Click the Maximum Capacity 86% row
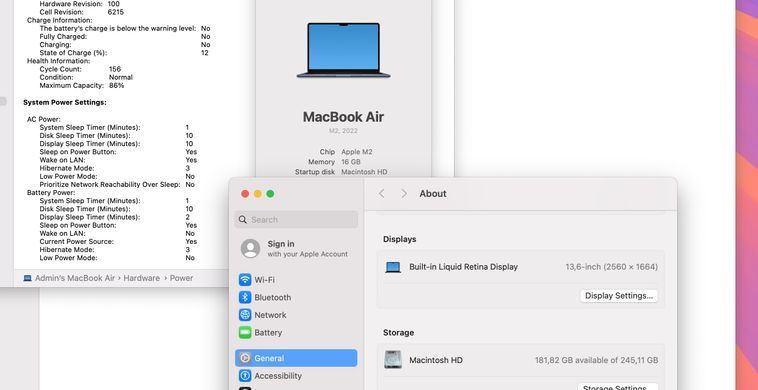 [x=82, y=86]
